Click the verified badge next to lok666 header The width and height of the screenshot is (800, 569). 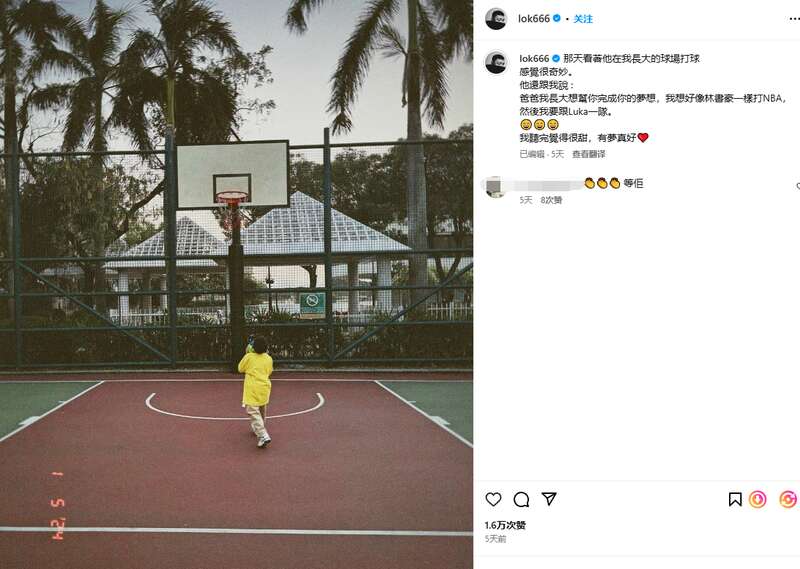click(x=557, y=18)
